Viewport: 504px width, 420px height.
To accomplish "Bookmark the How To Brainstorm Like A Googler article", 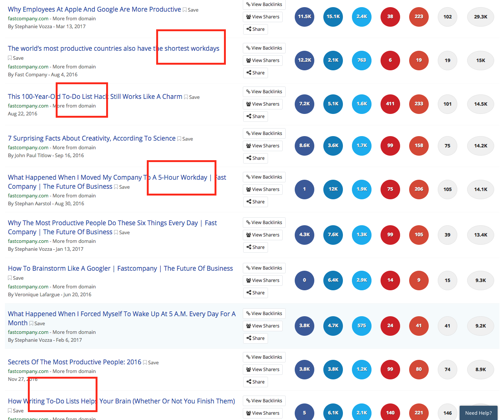I will (x=16, y=278).
